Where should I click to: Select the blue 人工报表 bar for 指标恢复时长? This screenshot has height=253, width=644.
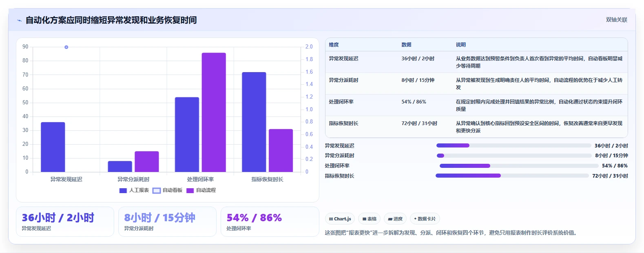(x=254, y=122)
